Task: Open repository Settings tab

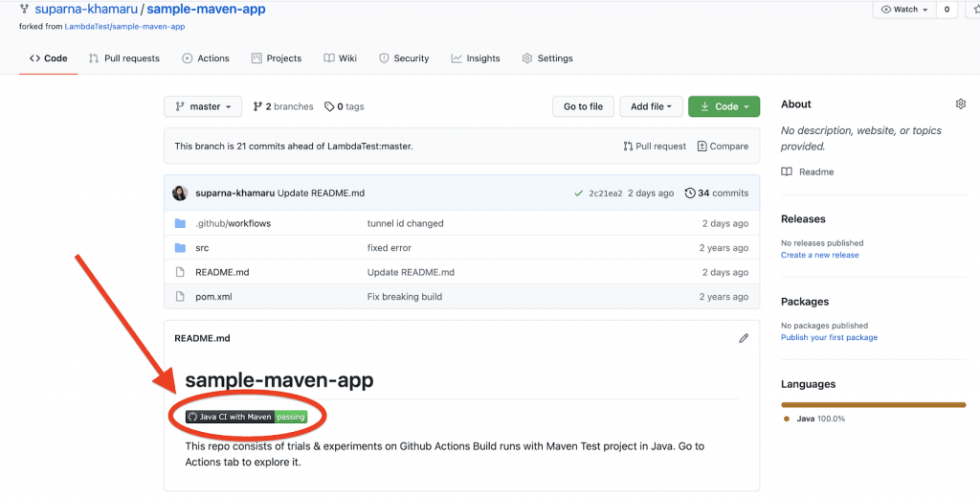Action: click(547, 58)
